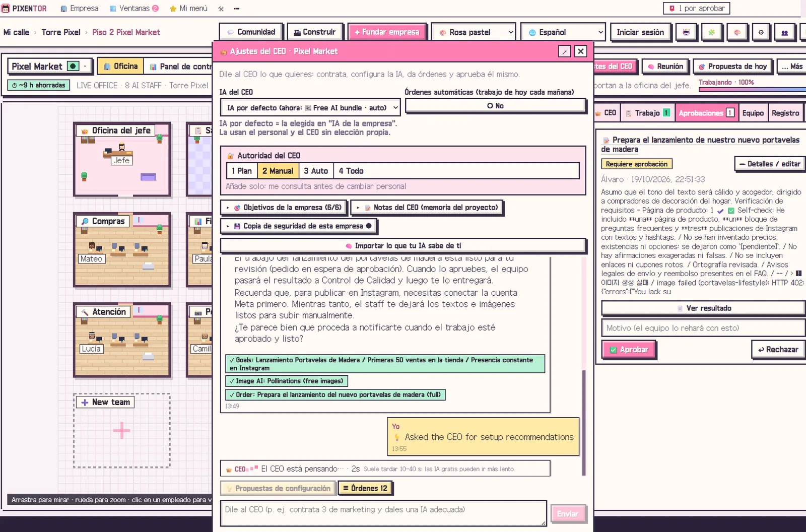Click Importar lo que tu IA sabe de ti

pyautogui.click(x=403, y=246)
